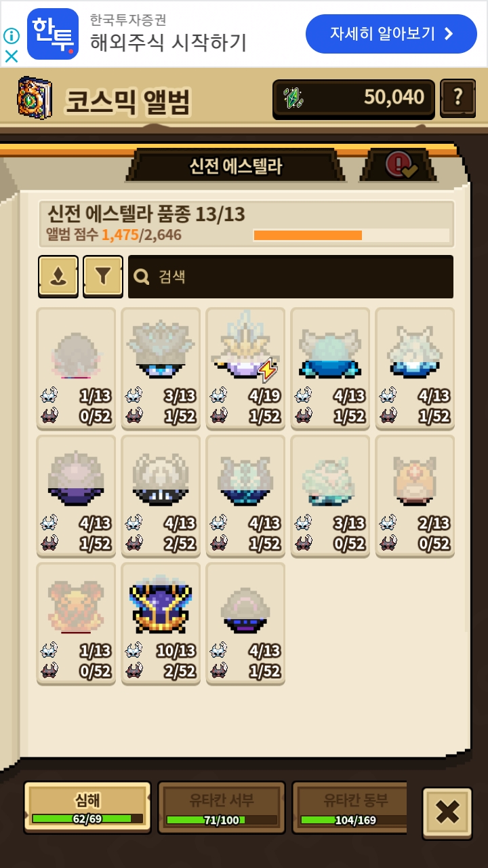Open the Cosmic Album book icon
Screen dimensions: 488x868
pyautogui.click(x=34, y=99)
